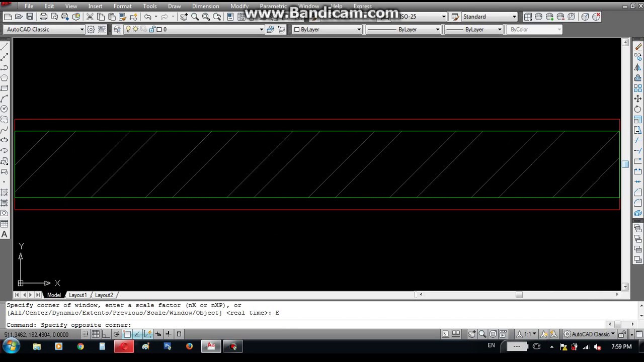Click the Move tool in Modify toolbar
644x362 pixels.
coord(638,99)
